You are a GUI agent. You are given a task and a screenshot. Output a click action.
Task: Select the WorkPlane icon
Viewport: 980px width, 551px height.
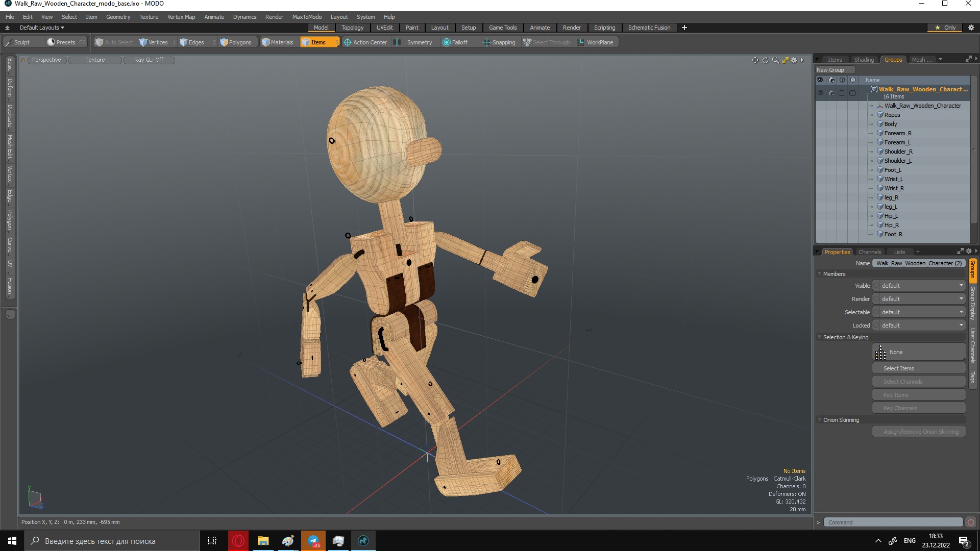click(x=581, y=42)
